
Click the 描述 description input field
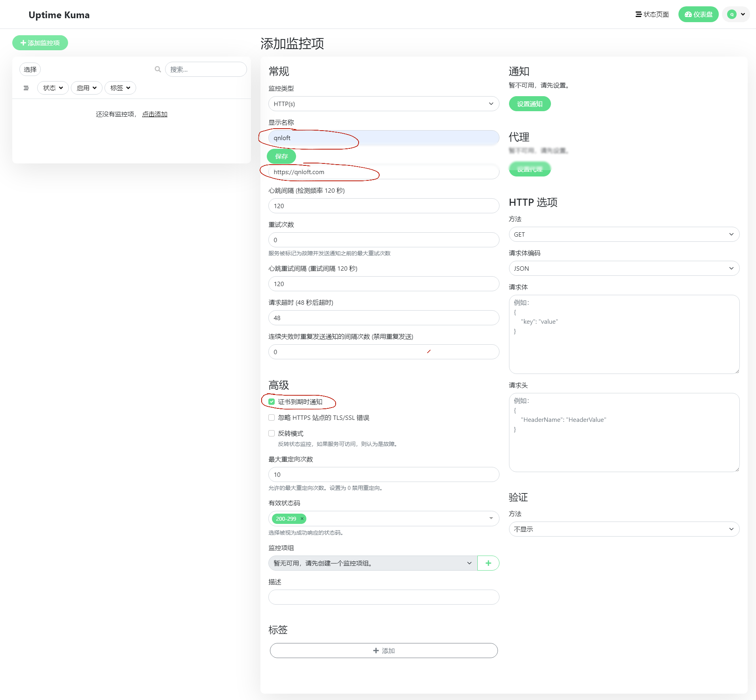coord(384,597)
